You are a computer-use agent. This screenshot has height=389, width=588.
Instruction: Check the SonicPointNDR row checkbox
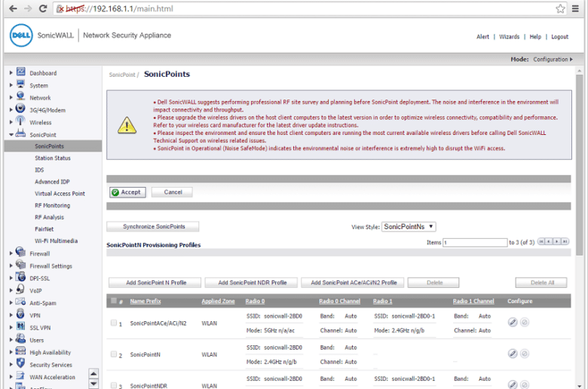pos(114,385)
